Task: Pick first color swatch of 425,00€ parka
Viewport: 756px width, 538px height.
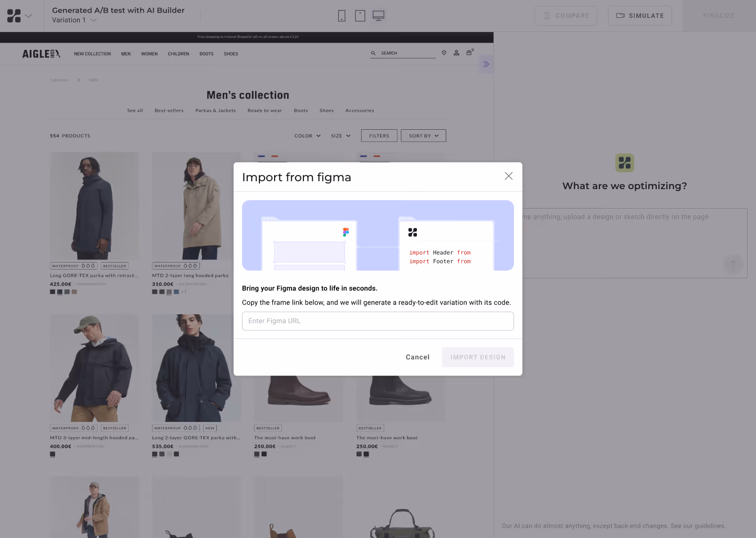Action: [x=52, y=292]
